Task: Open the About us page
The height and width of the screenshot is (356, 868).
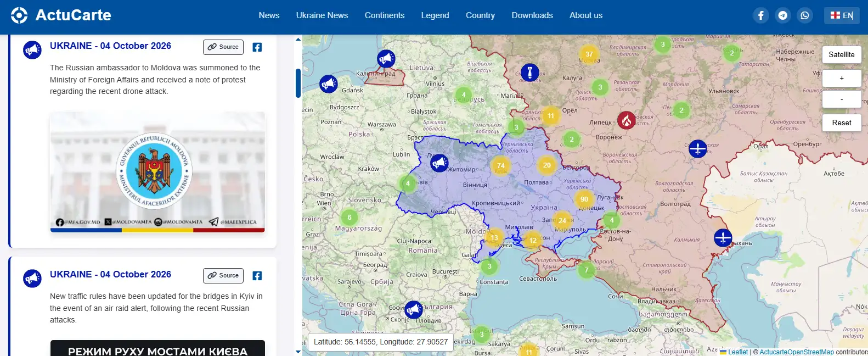Action: tap(586, 15)
